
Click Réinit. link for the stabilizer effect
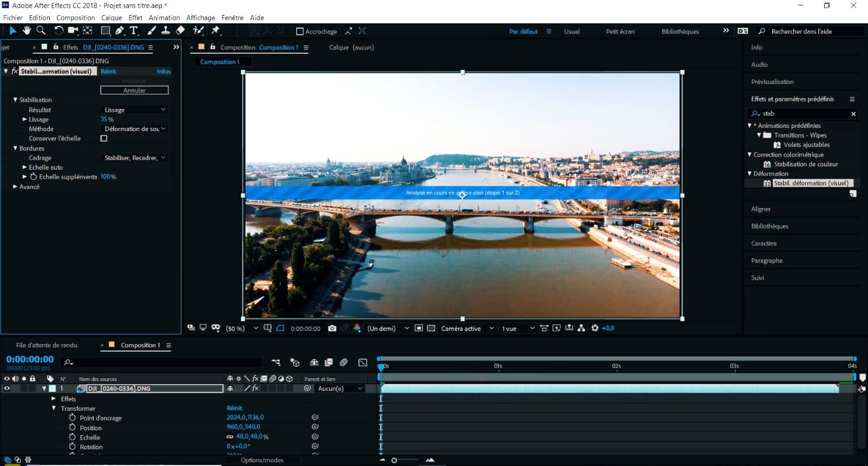[x=108, y=72]
